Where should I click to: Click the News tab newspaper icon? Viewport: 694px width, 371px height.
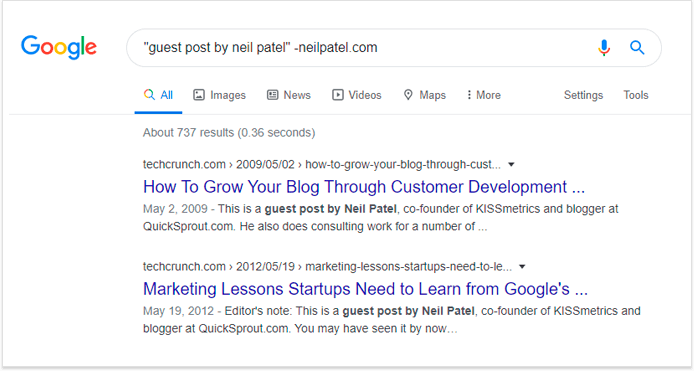[273, 95]
